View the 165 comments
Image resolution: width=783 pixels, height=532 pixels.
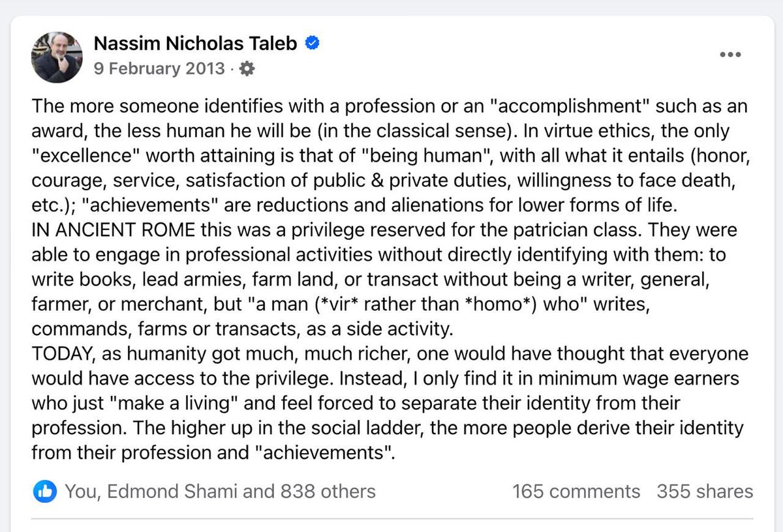pos(576,491)
